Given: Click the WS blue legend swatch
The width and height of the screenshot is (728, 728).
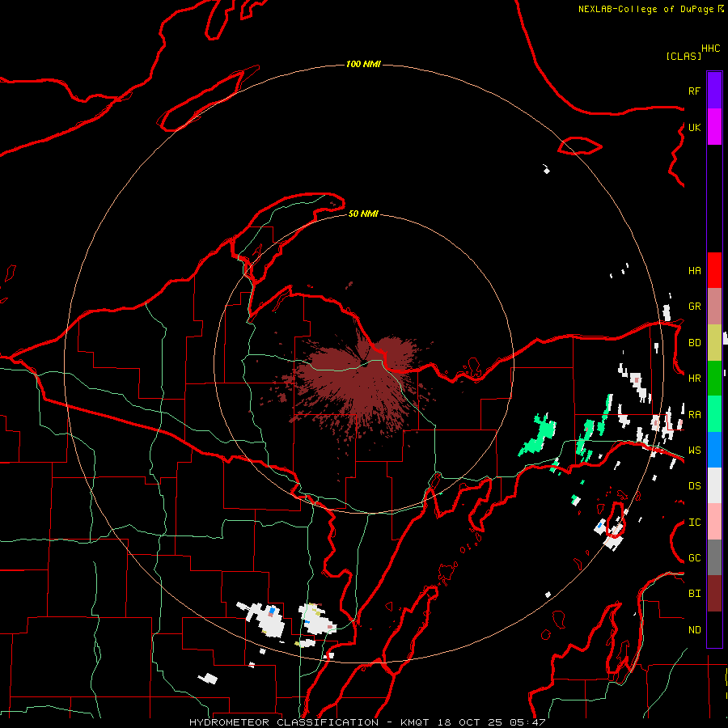Looking at the screenshot, I should [714, 450].
